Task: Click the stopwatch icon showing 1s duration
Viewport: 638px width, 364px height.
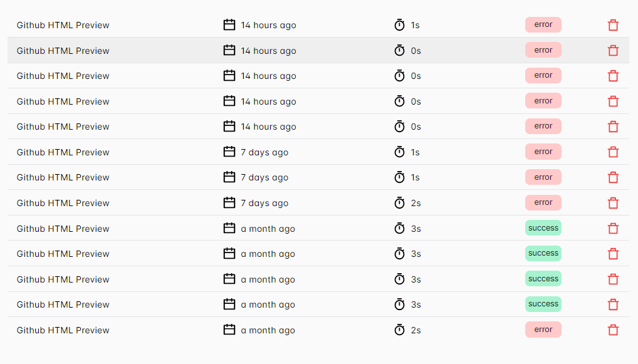Action: (400, 24)
